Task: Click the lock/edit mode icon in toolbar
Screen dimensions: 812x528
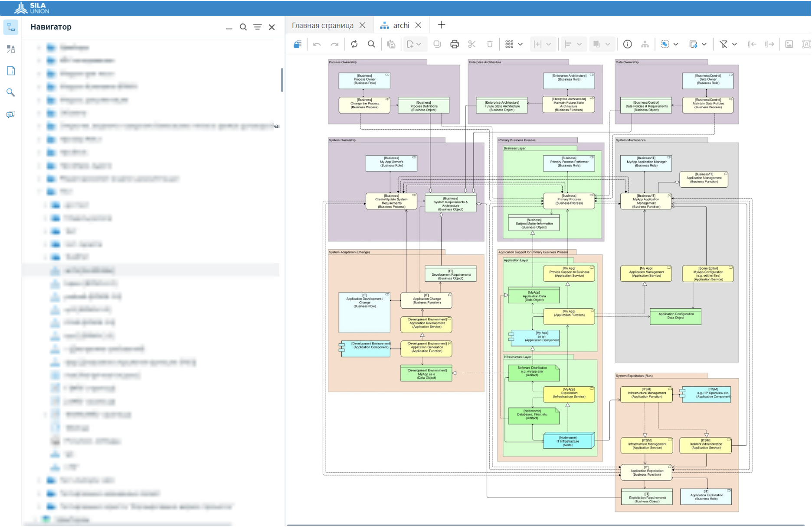Action: (x=298, y=44)
